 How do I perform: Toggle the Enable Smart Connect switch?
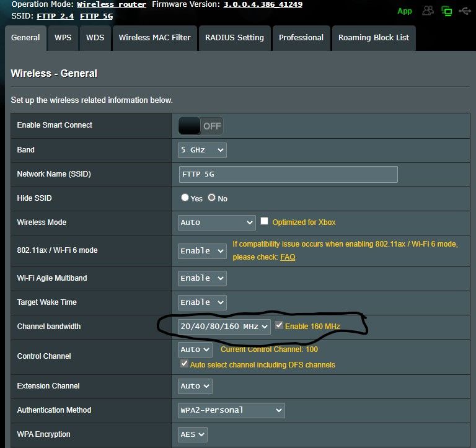(200, 126)
